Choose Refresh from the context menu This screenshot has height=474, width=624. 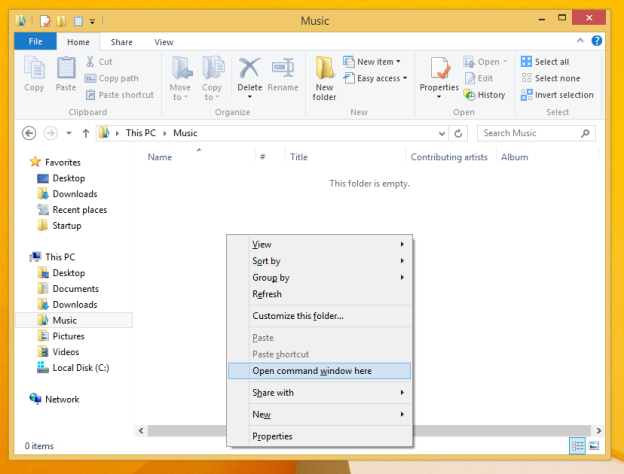(x=319, y=294)
